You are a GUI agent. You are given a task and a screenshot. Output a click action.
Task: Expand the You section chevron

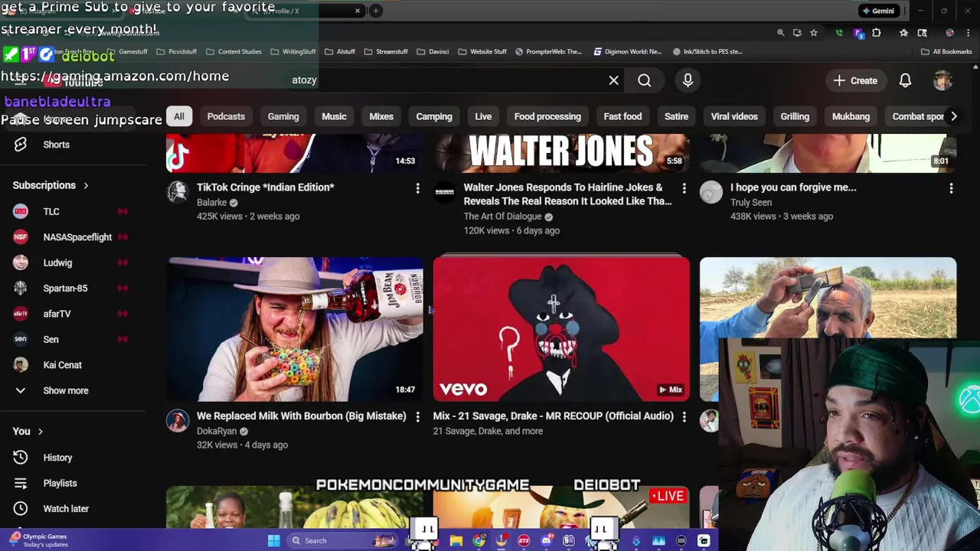pos(40,432)
